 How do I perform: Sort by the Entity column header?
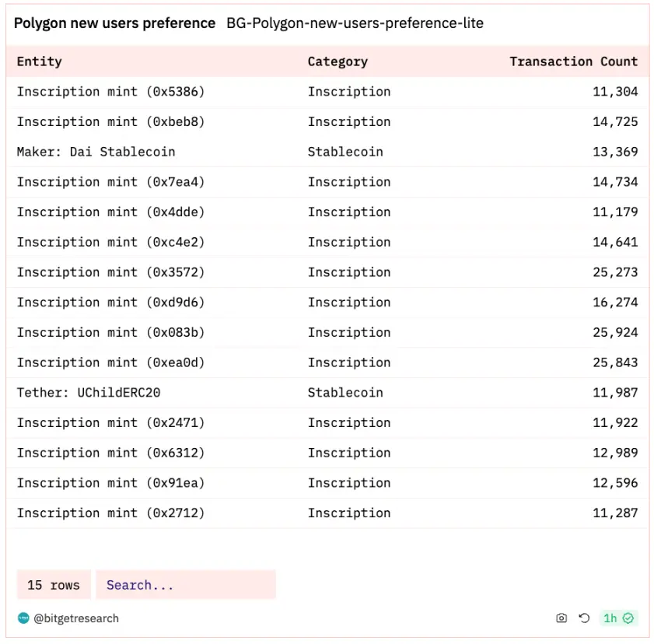tap(39, 61)
